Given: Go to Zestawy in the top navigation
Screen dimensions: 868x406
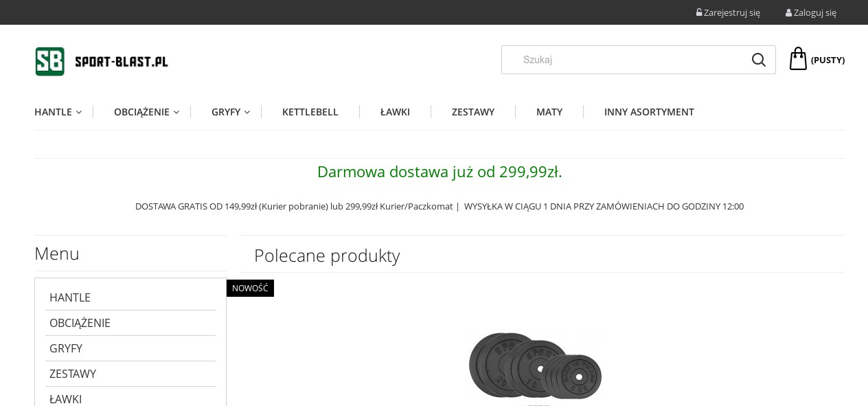Looking at the screenshot, I should pyautogui.click(x=473, y=112).
